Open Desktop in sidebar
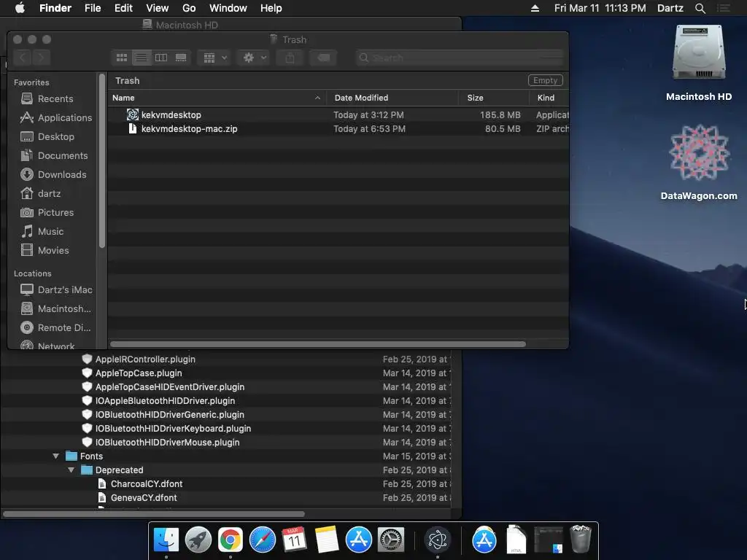747x560 pixels. click(47, 136)
